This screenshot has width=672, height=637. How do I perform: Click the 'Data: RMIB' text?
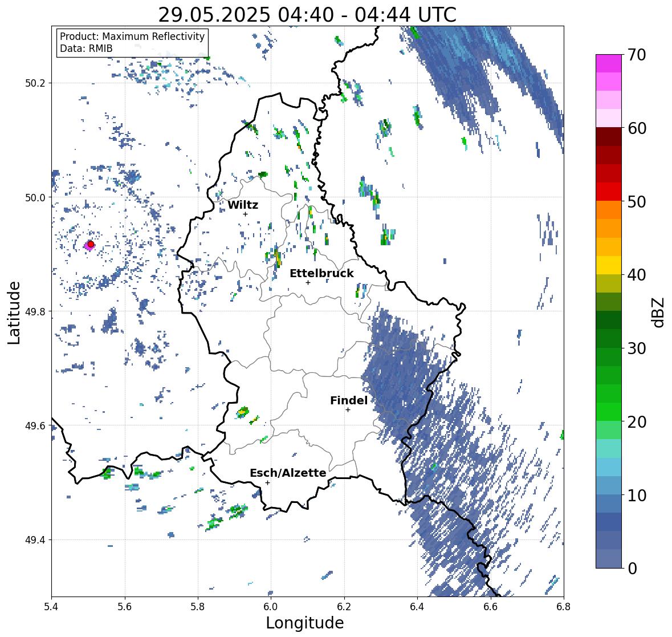click(x=86, y=48)
